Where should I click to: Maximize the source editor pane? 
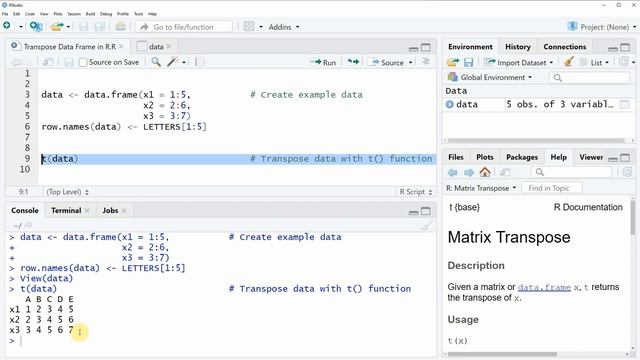click(x=426, y=48)
